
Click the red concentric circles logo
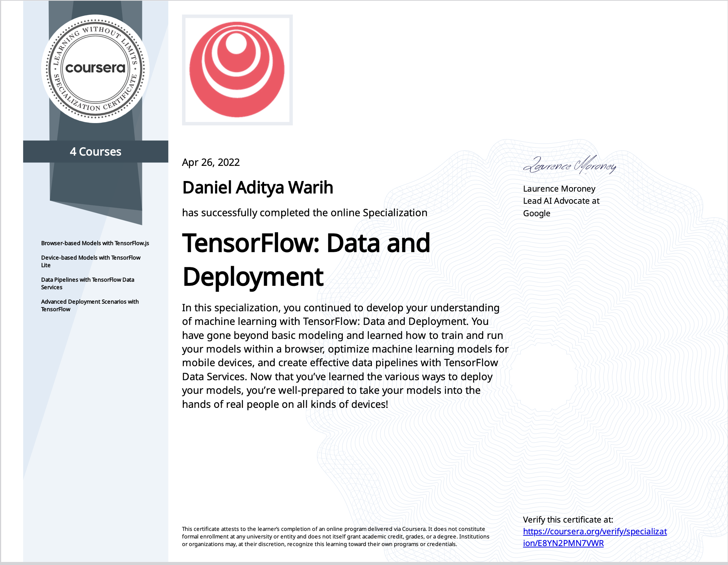[237, 70]
